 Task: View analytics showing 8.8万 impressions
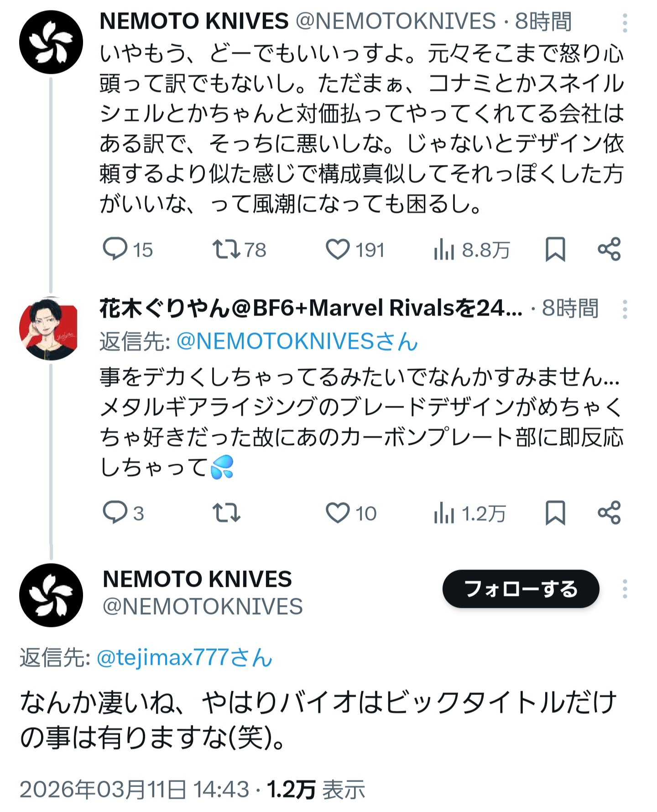click(x=444, y=250)
